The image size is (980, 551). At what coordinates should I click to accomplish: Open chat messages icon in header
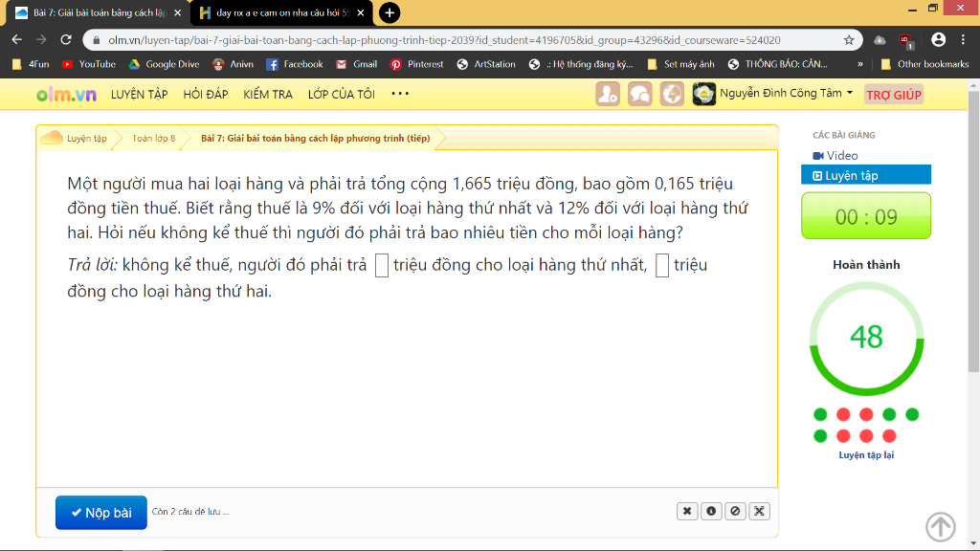639,94
